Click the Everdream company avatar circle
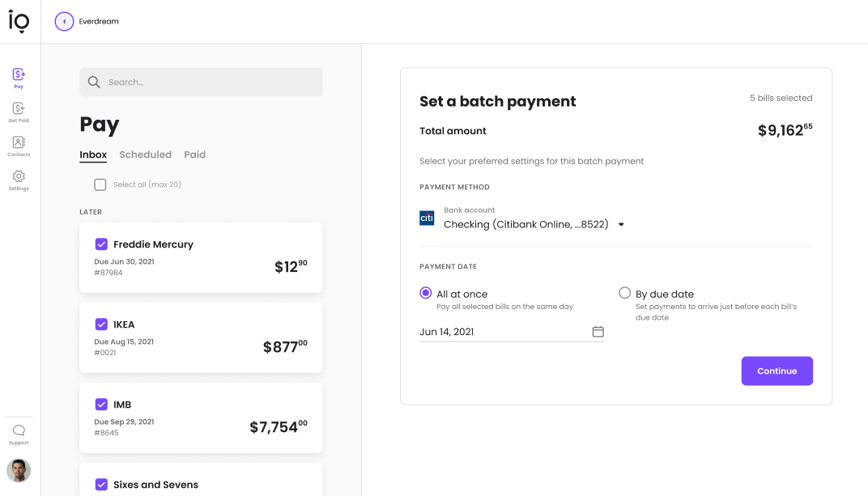Image resolution: width=868 pixels, height=496 pixels. 64,22
